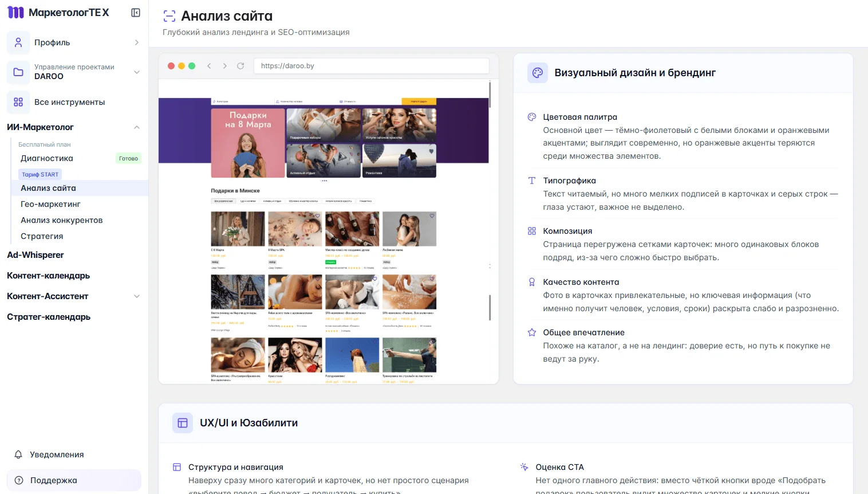Click the UX/UI и Юзабилити panel icon
868x494 pixels.
coord(182,422)
